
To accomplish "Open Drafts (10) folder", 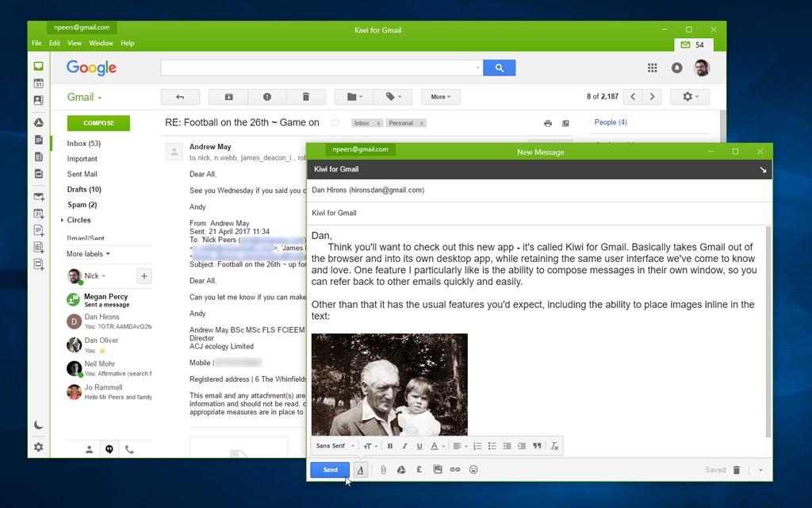I will coord(84,189).
